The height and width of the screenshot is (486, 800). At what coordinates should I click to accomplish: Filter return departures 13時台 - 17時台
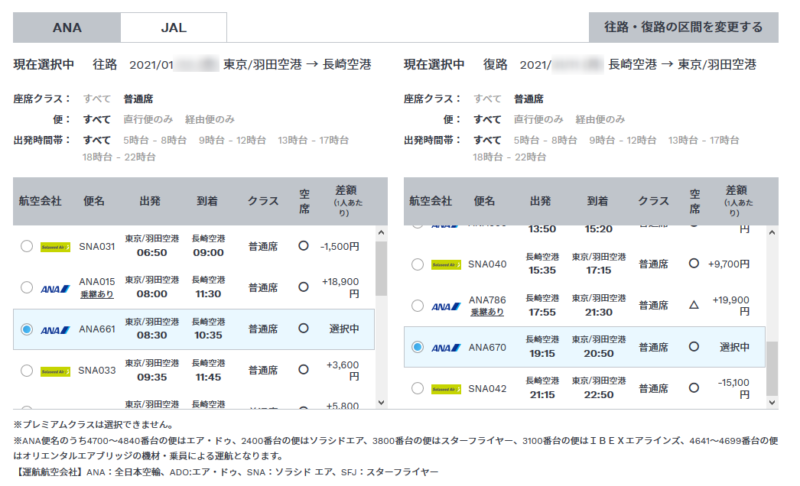[704, 140]
